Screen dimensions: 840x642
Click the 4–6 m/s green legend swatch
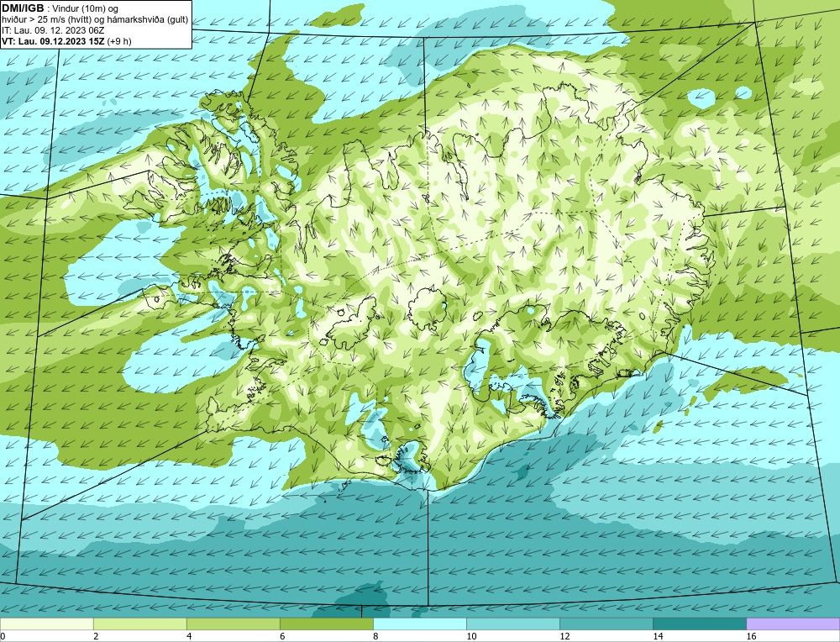click(233, 624)
